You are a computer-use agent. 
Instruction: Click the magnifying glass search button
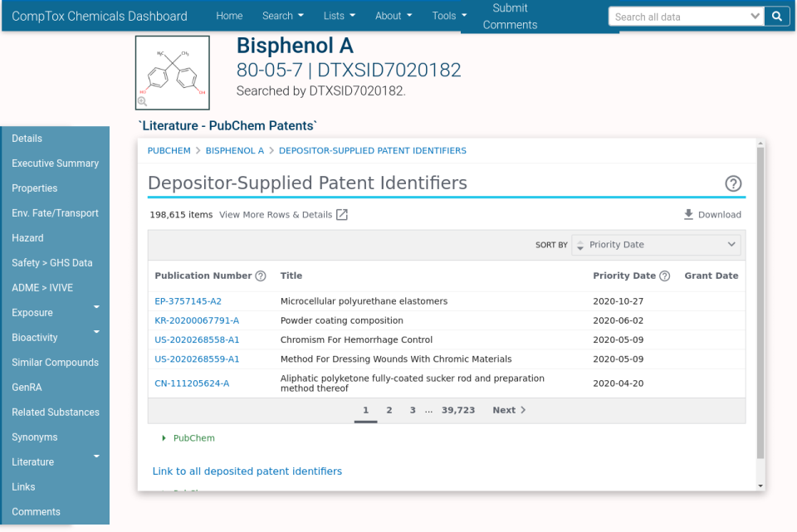tap(777, 17)
